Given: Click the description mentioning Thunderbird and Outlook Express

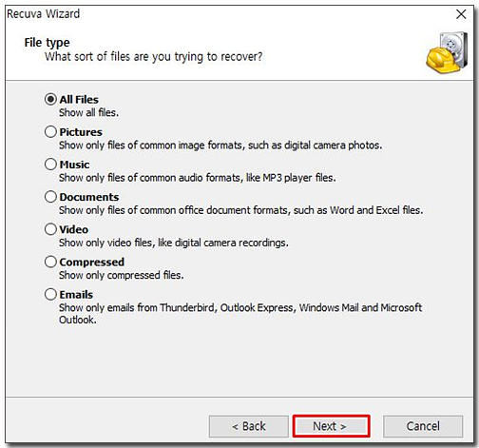Looking at the screenshot, I should pyautogui.click(x=240, y=314).
